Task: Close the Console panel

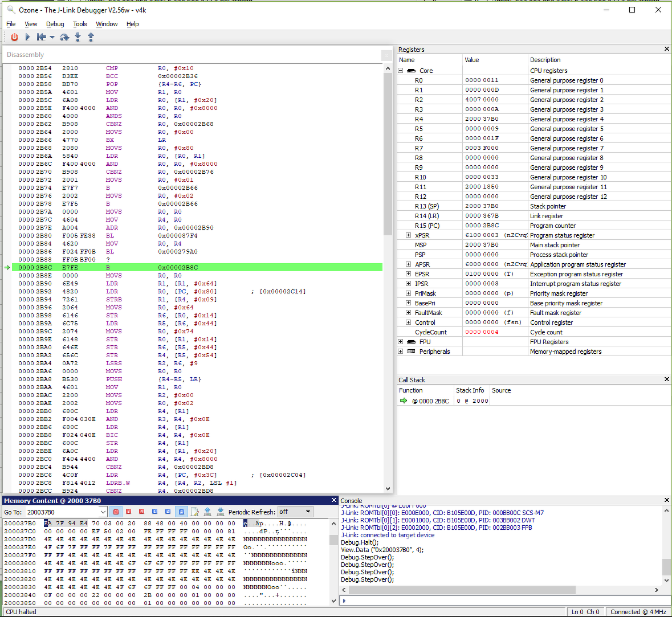Action: click(x=666, y=500)
